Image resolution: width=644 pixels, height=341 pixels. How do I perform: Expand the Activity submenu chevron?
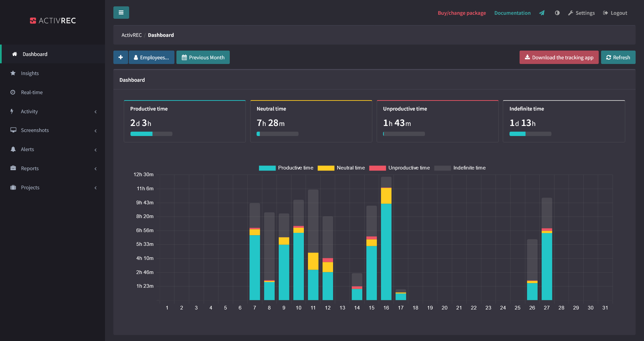point(96,112)
